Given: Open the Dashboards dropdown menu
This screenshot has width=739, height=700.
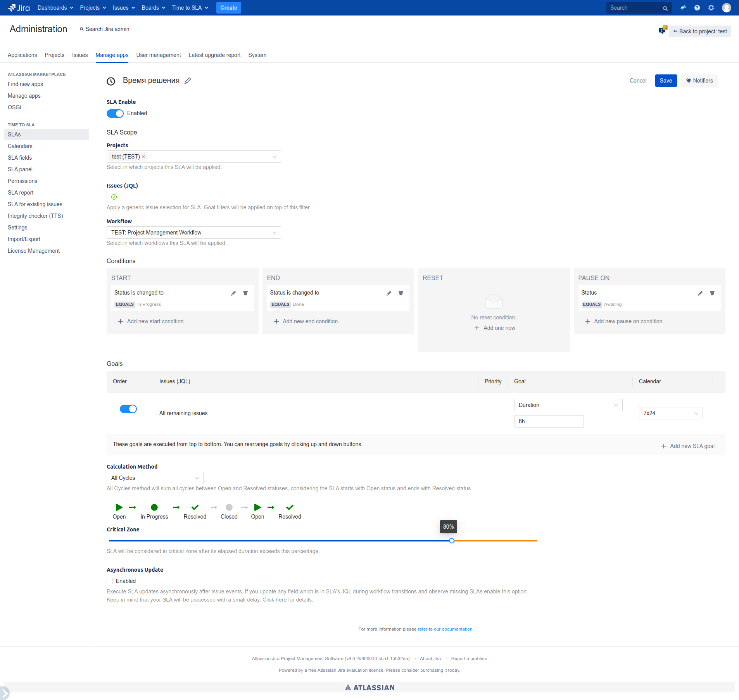Looking at the screenshot, I should [x=55, y=8].
